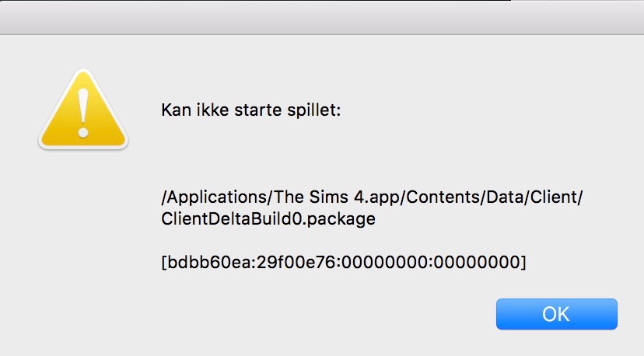Screen dimensions: 644x356
Task: Click the 'bdbb60ea' error code segment
Action: pos(209,262)
